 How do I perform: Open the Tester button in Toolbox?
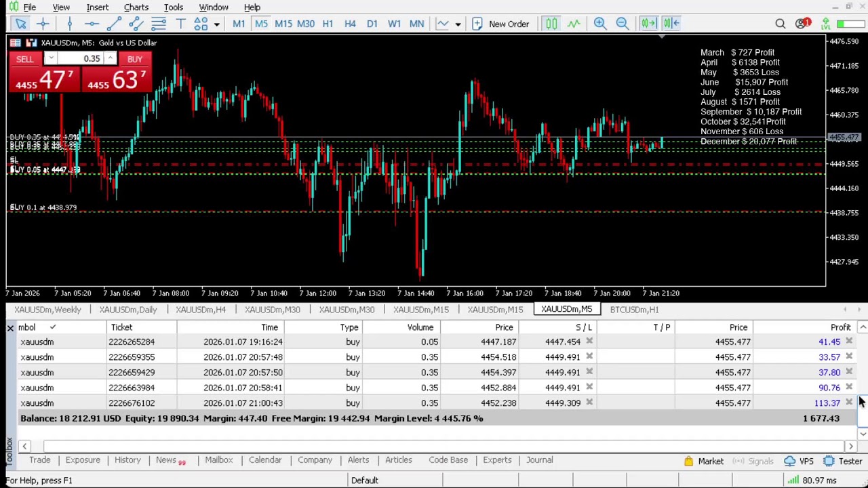click(x=843, y=461)
